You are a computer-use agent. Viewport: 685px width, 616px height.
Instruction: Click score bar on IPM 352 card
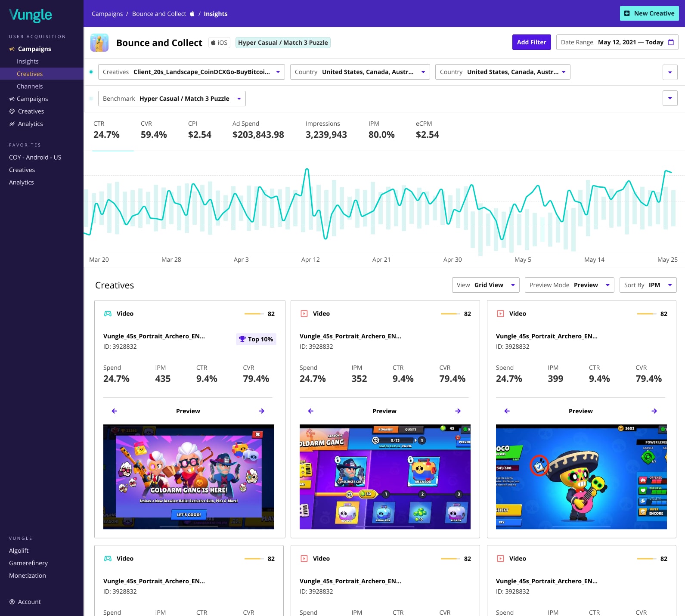[x=450, y=314]
